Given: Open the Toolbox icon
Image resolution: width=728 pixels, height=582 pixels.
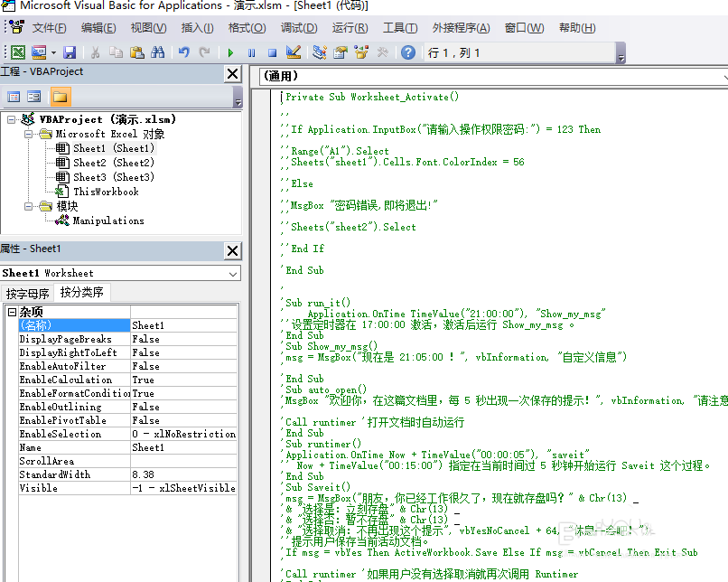Looking at the screenshot, I should coord(383,52).
